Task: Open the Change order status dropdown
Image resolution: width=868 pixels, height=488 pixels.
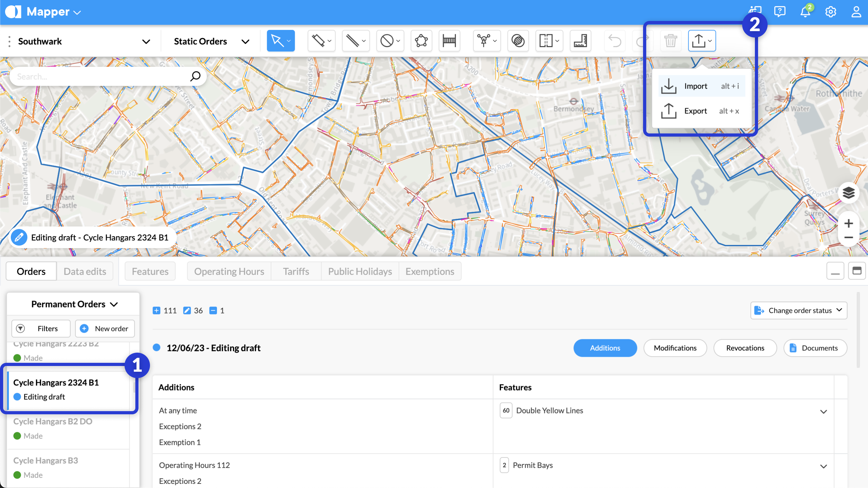Action: point(798,310)
